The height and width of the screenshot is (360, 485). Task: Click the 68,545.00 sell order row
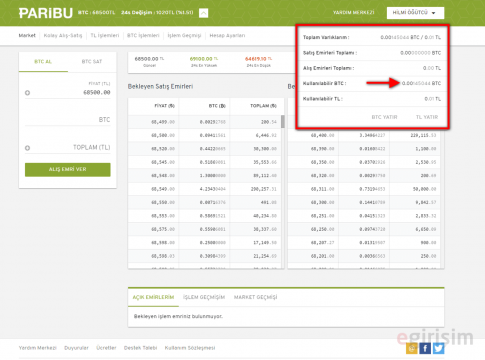coord(204,162)
